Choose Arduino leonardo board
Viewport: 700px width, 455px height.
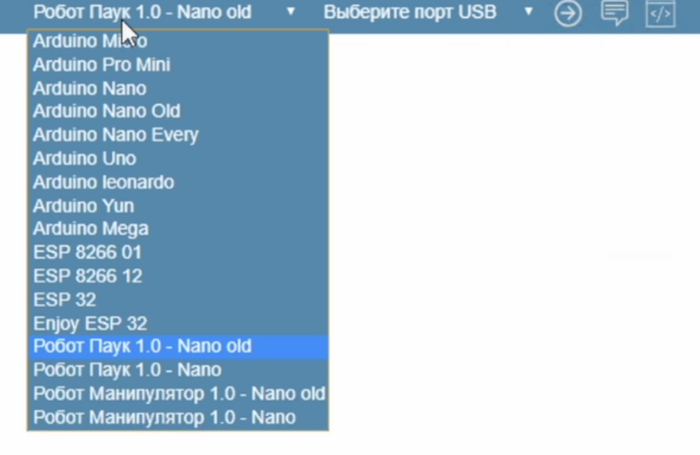point(103,182)
